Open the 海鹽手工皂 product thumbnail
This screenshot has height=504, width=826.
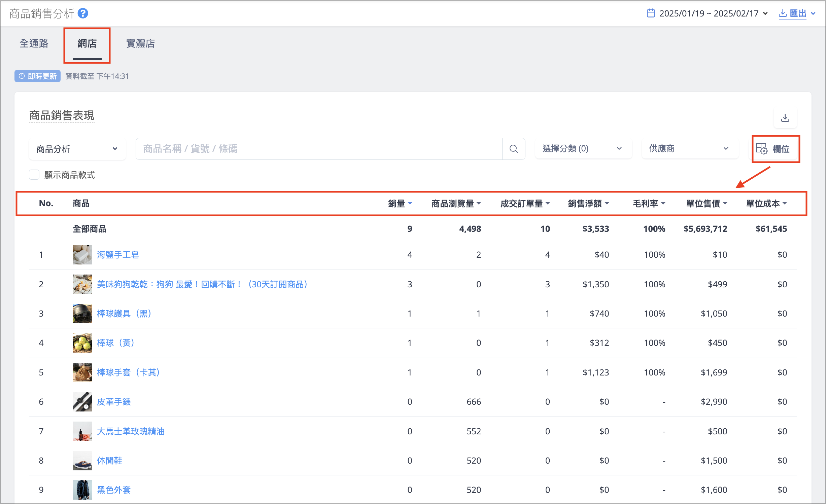82,255
